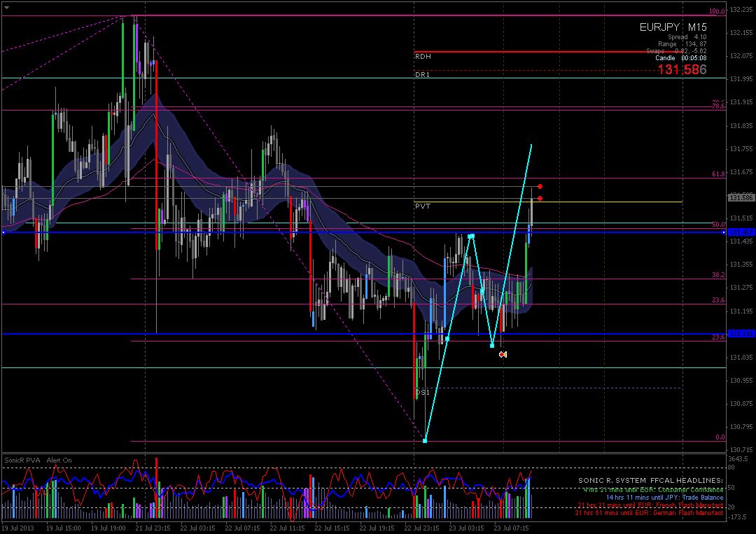
Task: Click the EUR Consumer Confidence headline
Action: click(x=653, y=490)
